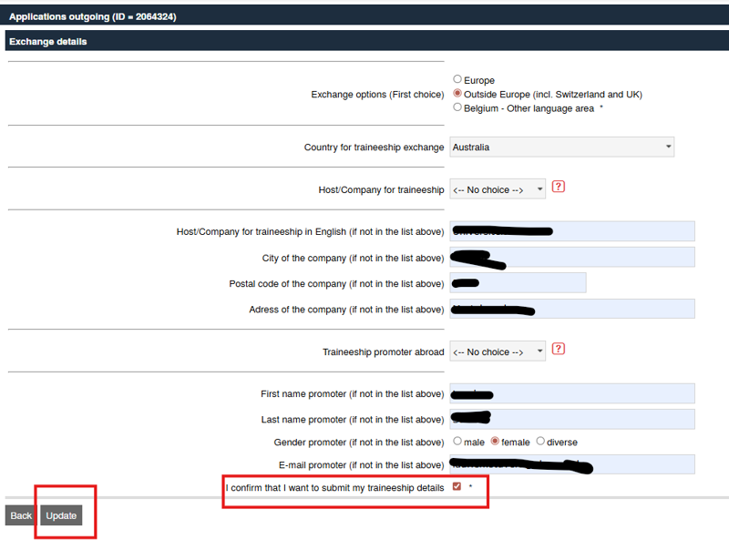Image resolution: width=729 pixels, height=560 pixels.
Task: Click help icon next to Host/Company dropdown
Action: pyautogui.click(x=559, y=188)
